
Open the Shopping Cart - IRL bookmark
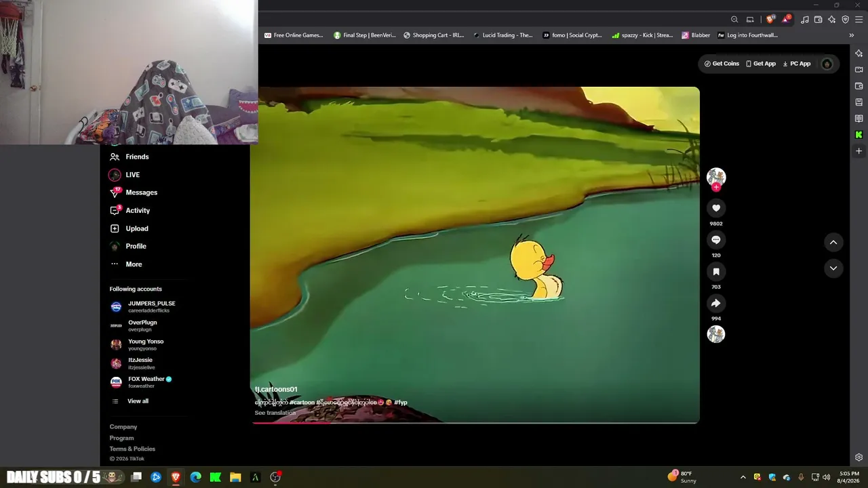(x=434, y=35)
